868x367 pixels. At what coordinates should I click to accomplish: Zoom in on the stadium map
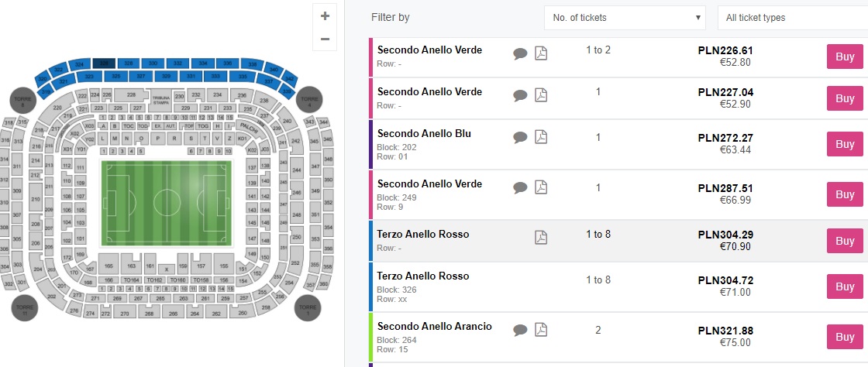325,15
